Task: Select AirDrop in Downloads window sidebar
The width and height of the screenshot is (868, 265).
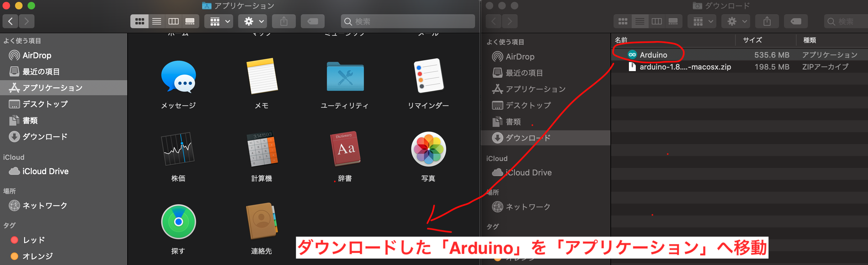Action: [546, 57]
